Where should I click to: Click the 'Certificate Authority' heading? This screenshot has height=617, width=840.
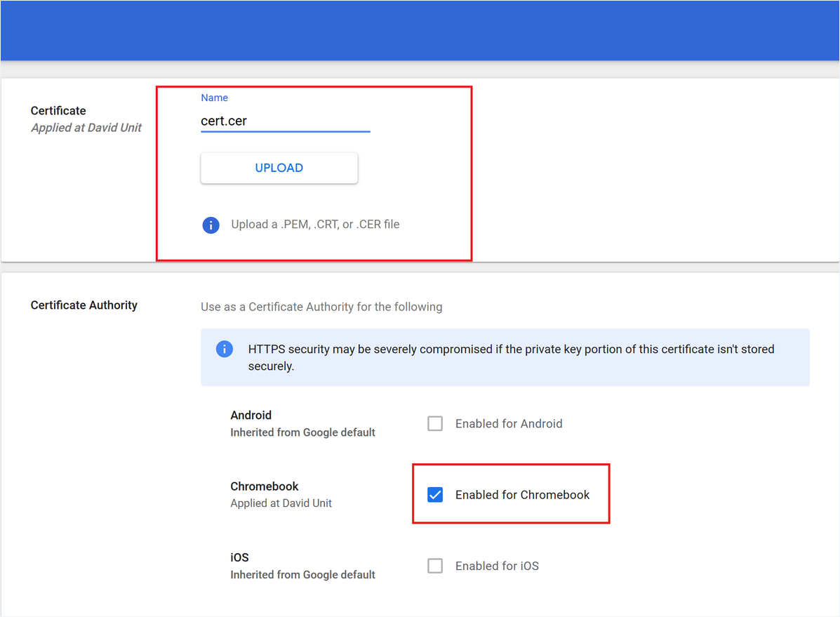pos(84,305)
